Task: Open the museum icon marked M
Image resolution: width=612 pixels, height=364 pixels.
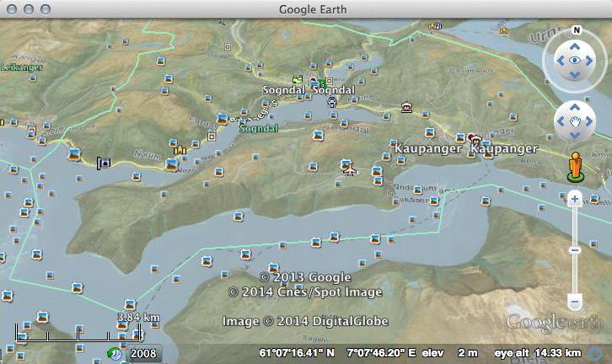Action: (406, 107)
